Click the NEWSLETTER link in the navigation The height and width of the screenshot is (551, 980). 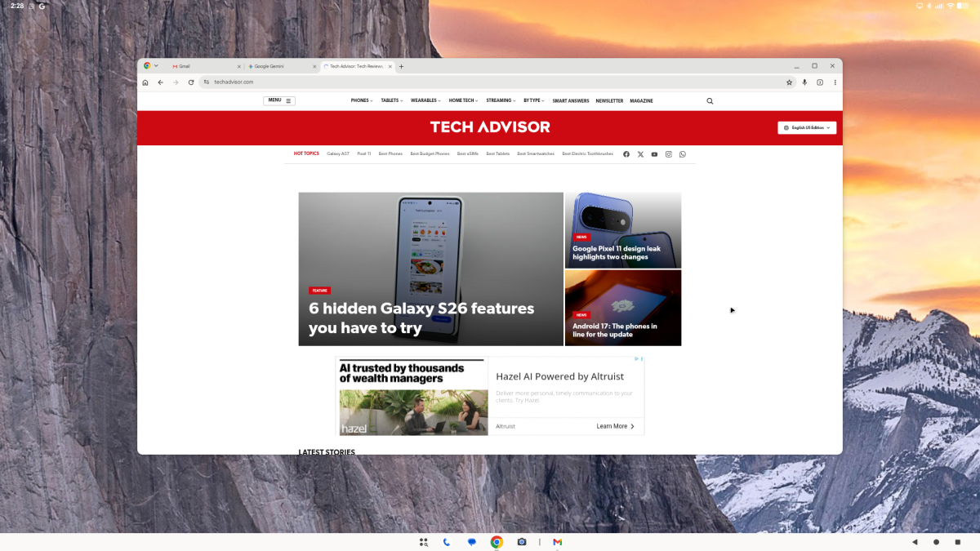click(x=609, y=100)
